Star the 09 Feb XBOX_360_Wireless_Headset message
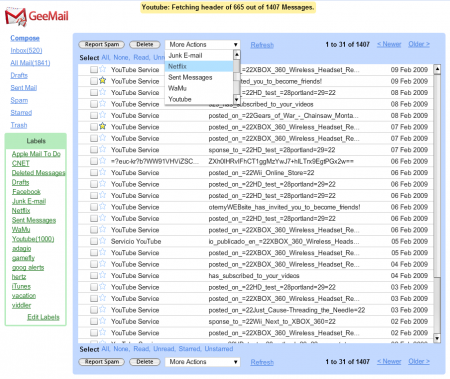Screen dimensions: 450x379 pyautogui.click(x=103, y=69)
